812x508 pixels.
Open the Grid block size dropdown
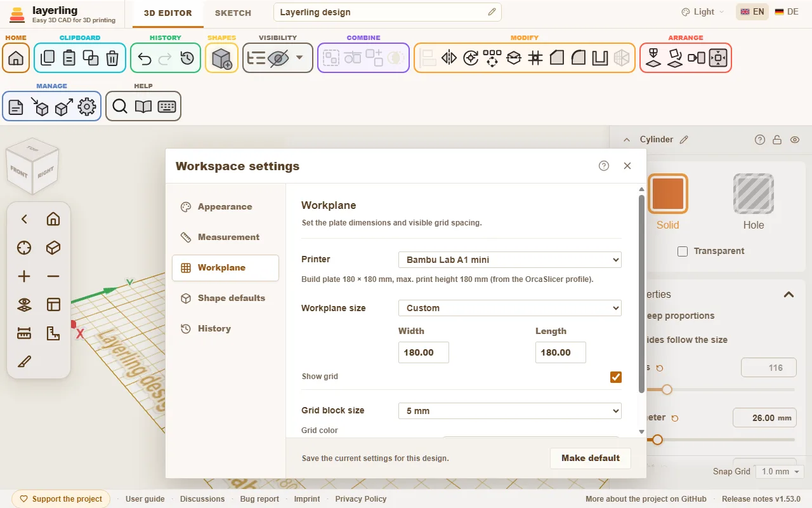pyautogui.click(x=510, y=411)
